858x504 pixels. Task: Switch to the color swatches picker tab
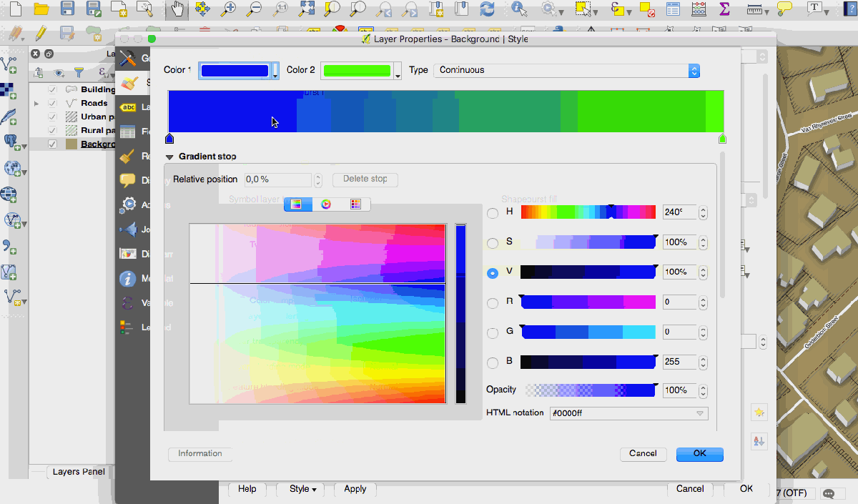(355, 204)
